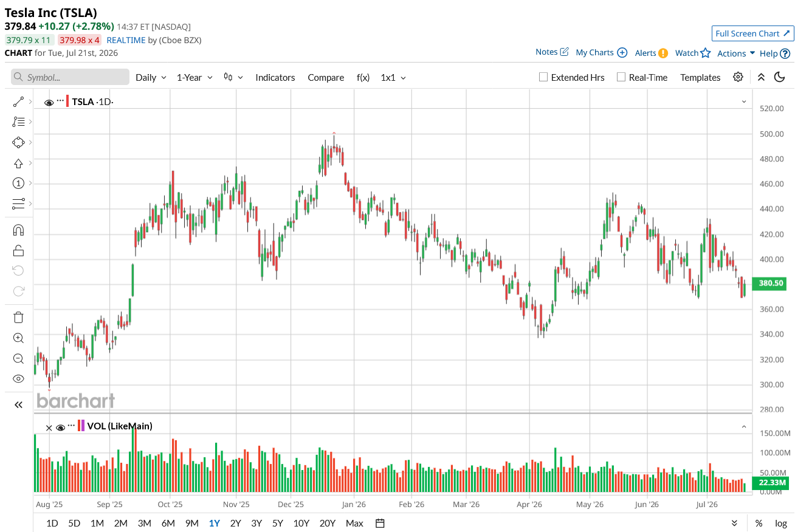Open Templates menu
This screenshot has height=532, width=795.
(700, 77)
